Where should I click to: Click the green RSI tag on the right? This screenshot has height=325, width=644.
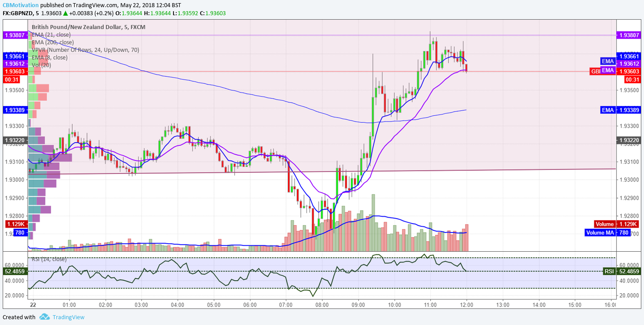pos(609,271)
